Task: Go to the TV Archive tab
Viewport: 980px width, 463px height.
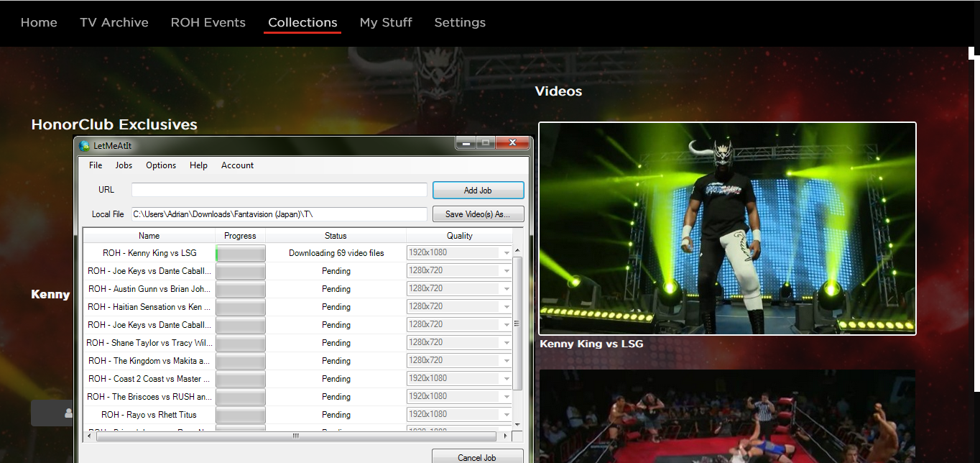Action: point(114,22)
